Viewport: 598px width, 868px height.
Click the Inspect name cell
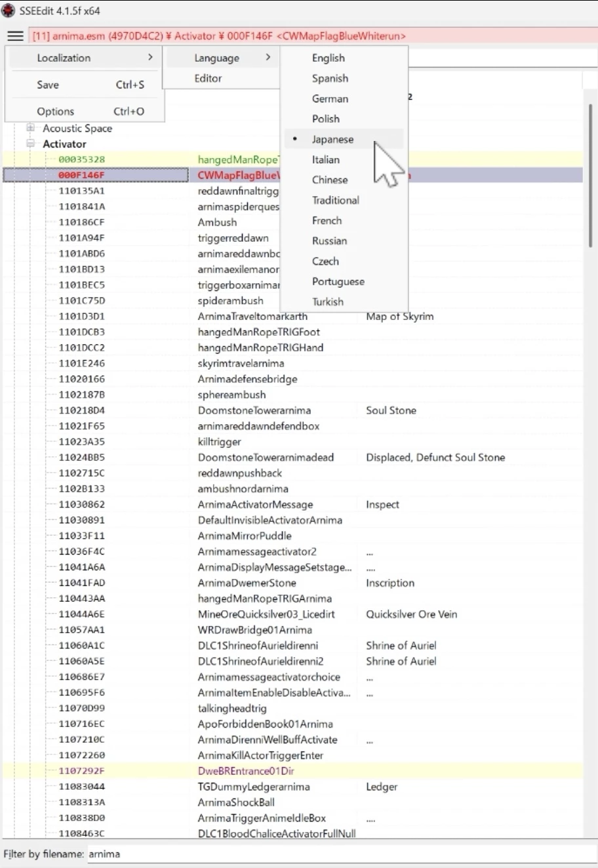(382, 504)
